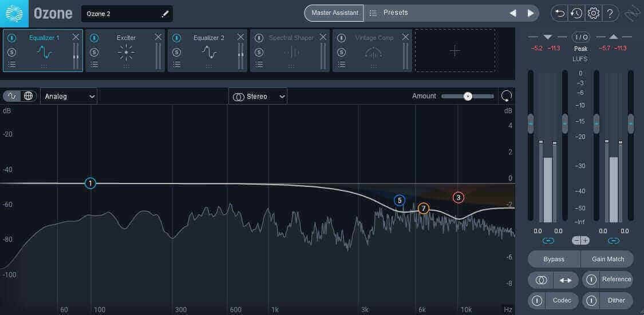Screen dimensions: 644x315
Task: Click the input channel link icon
Action: (x=548, y=241)
